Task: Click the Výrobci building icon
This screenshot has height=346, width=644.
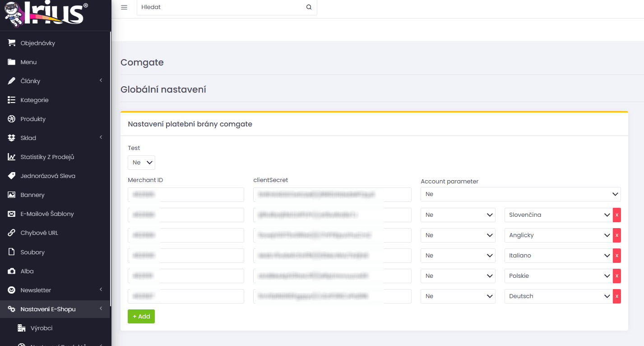Action: (x=21, y=328)
